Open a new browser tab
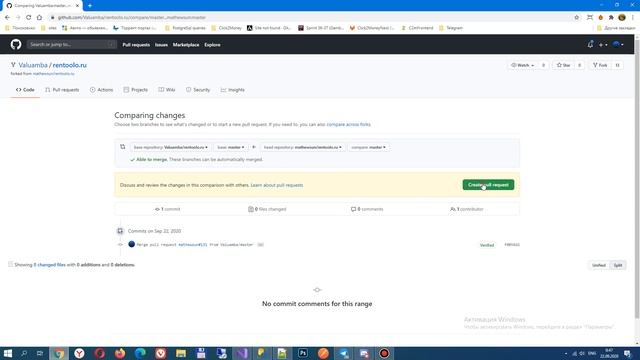The image size is (640, 360). pyautogui.click(x=90, y=6)
